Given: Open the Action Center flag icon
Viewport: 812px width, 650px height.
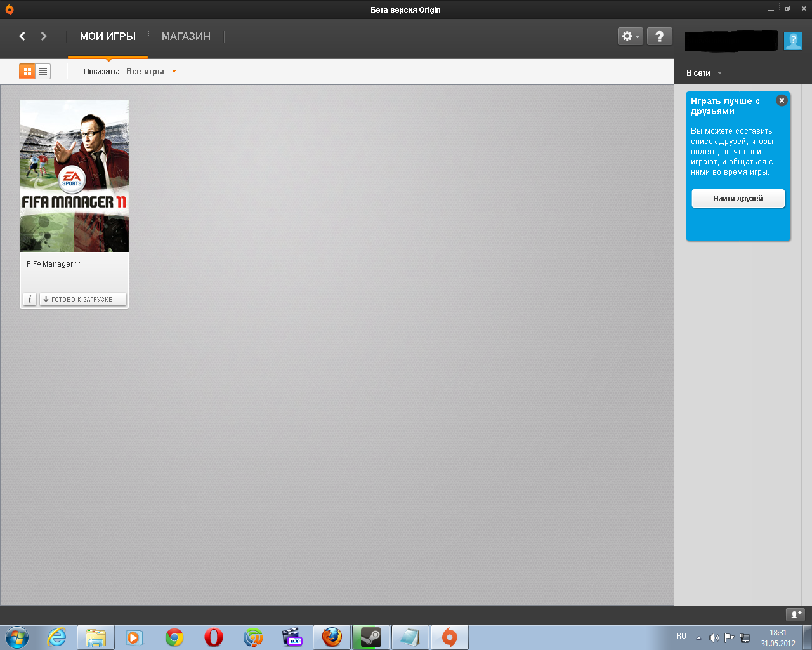Looking at the screenshot, I should coord(730,638).
